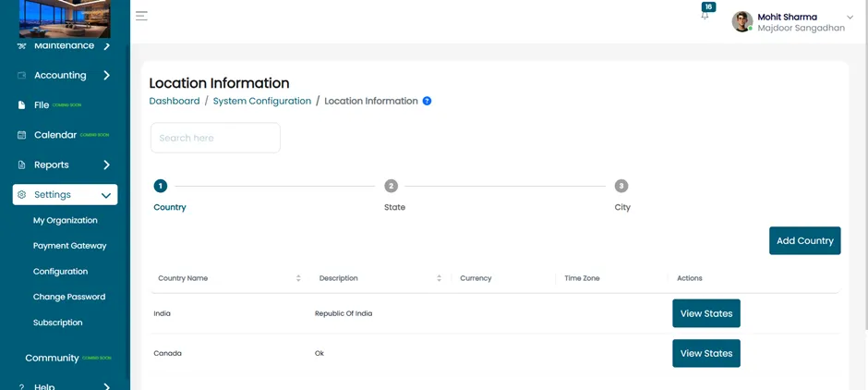This screenshot has width=868, height=390.
Task: Expand the Accounting menu chevron
Action: tap(107, 76)
